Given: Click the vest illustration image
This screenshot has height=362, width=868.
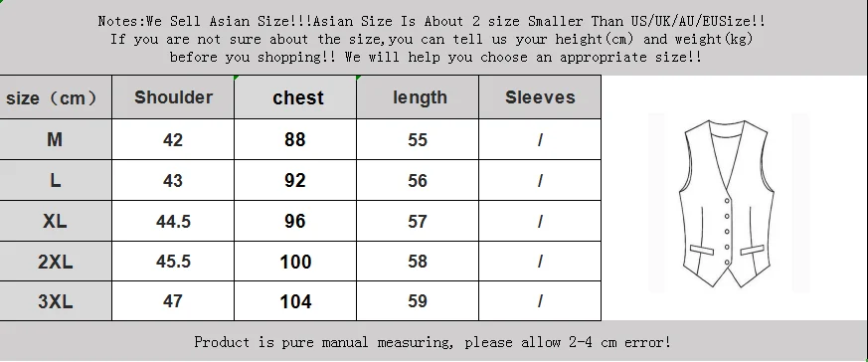Looking at the screenshot, I should coord(728,203).
